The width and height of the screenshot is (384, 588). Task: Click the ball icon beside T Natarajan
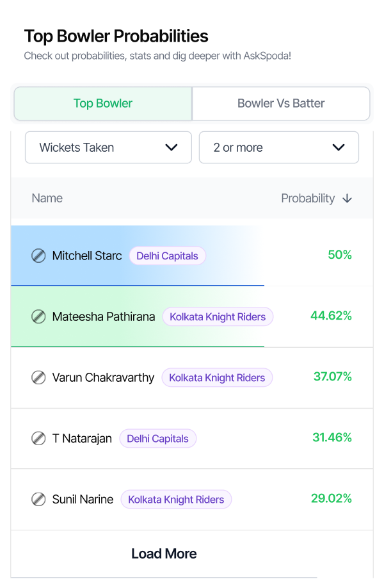point(38,438)
